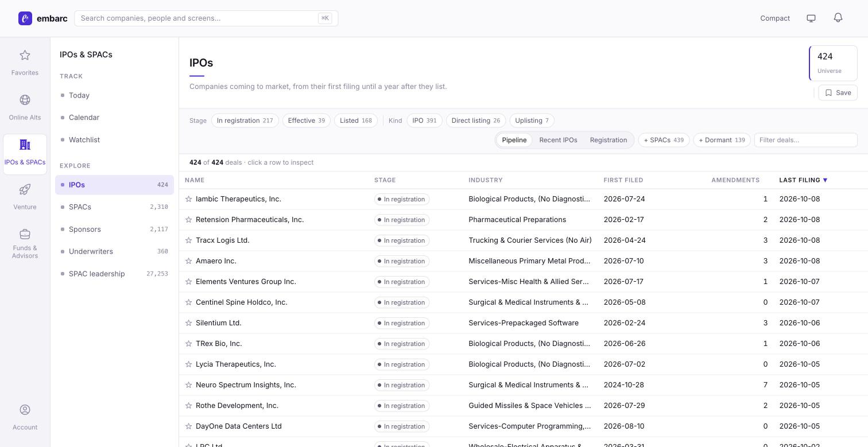This screenshot has height=447, width=868.
Task: Switch to Recent IPOs tab
Action: point(558,140)
